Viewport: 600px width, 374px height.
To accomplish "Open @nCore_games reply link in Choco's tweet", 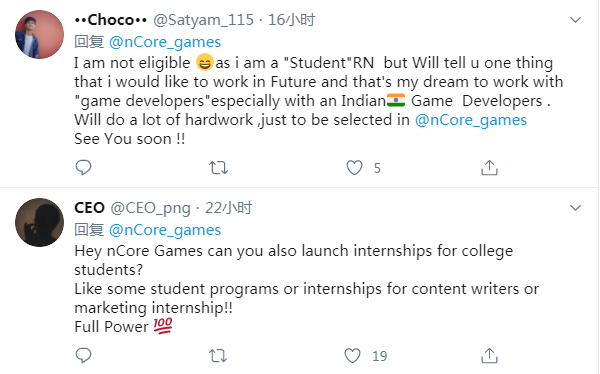I will 165,42.
